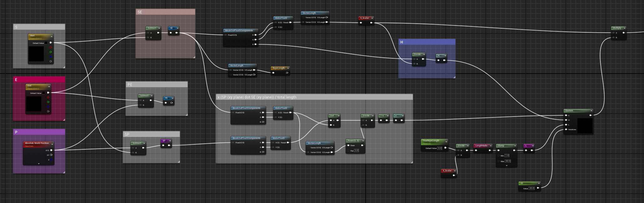Image resolution: width=644 pixels, height=203 pixels.
Task: Click the red R output pin on Start node
Action: 51,47
